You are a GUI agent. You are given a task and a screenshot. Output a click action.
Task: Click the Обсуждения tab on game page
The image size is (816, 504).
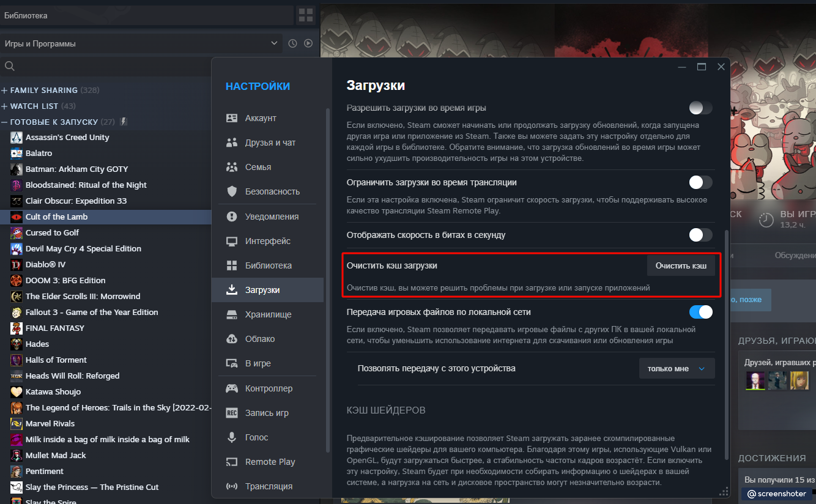795,255
